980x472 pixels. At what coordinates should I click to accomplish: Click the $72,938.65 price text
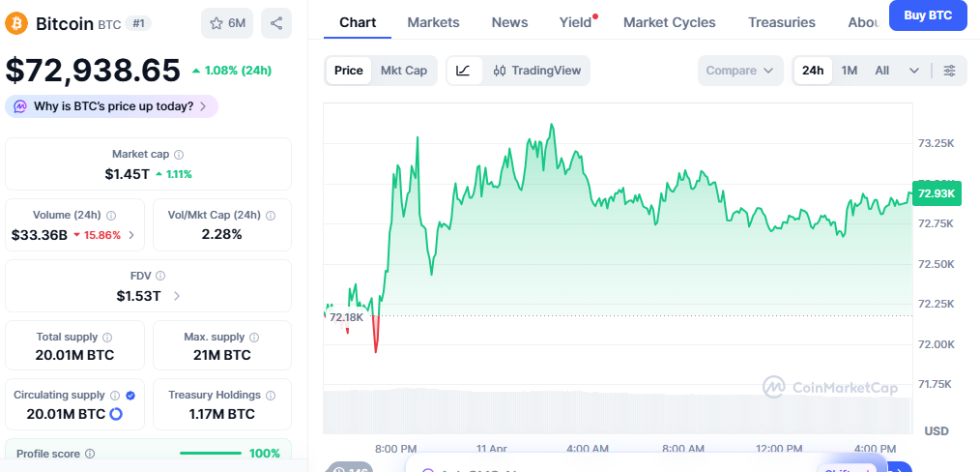coord(93,70)
